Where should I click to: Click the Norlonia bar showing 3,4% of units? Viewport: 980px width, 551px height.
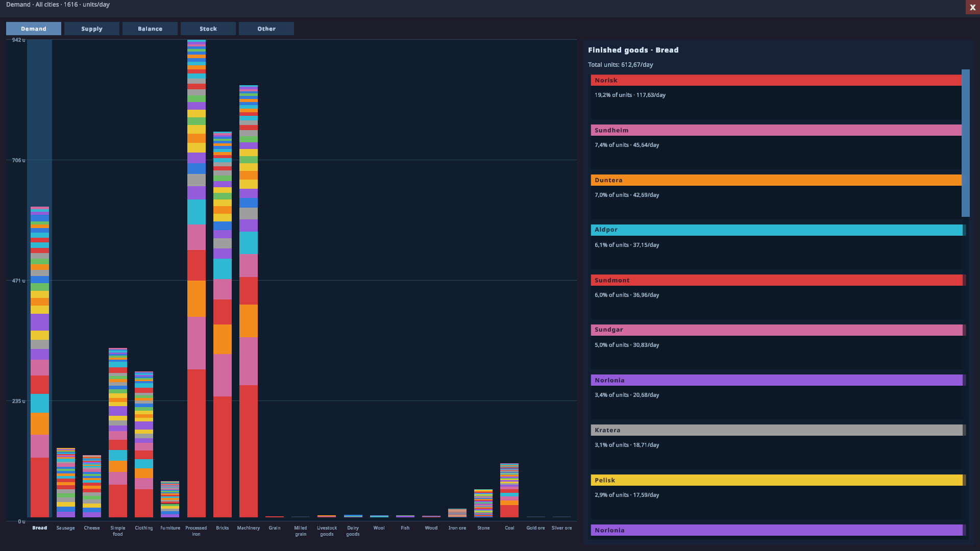pos(777,380)
